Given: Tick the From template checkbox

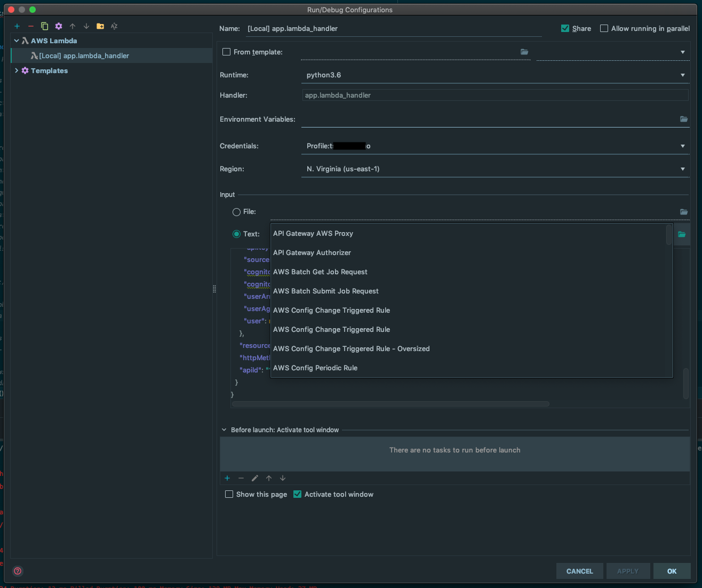Looking at the screenshot, I should 227,52.
